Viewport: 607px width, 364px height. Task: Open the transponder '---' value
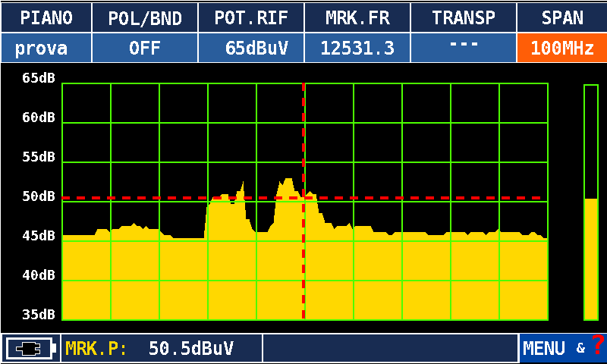click(x=464, y=48)
